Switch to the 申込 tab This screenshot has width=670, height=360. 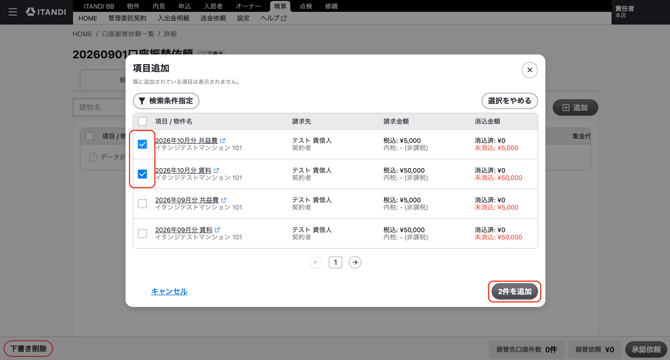point(185,6)
